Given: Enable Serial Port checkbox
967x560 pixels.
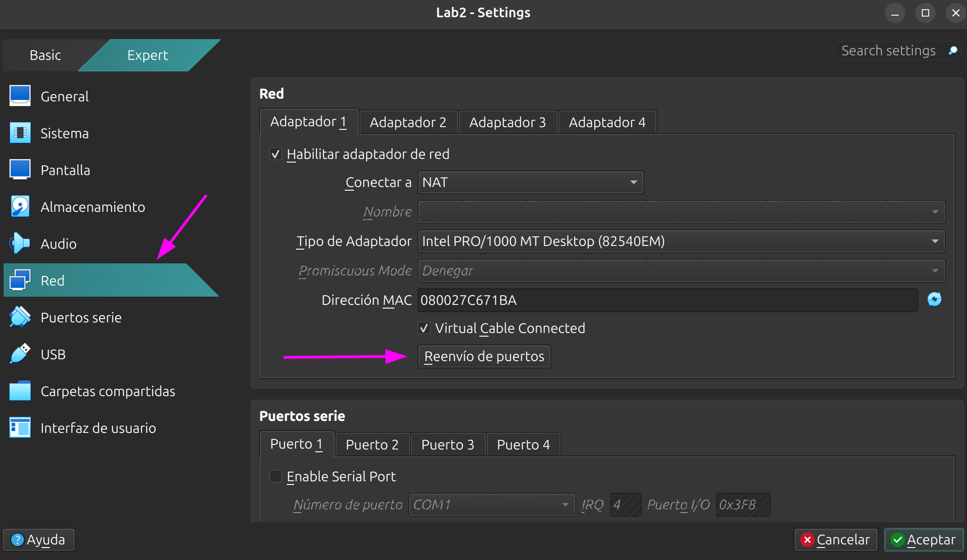Looking at the screenshot, I should [x=275, y=476].
